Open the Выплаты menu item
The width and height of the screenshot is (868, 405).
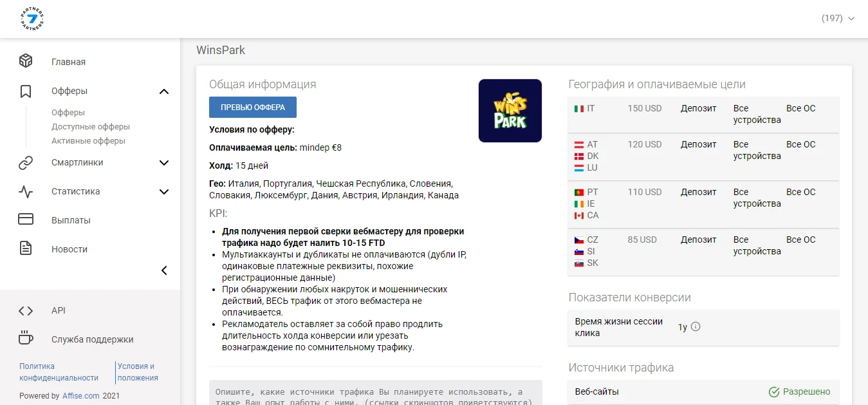71,220
